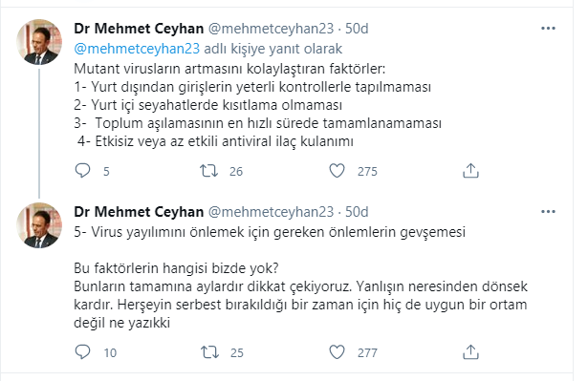Reply to the first tweet about mutant viruses
The height and width of the screenshot is (381, 588).
(x=82, y=171)
